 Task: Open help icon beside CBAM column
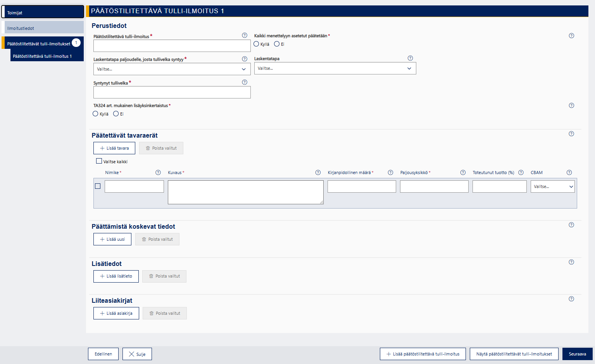coord(569,173)
